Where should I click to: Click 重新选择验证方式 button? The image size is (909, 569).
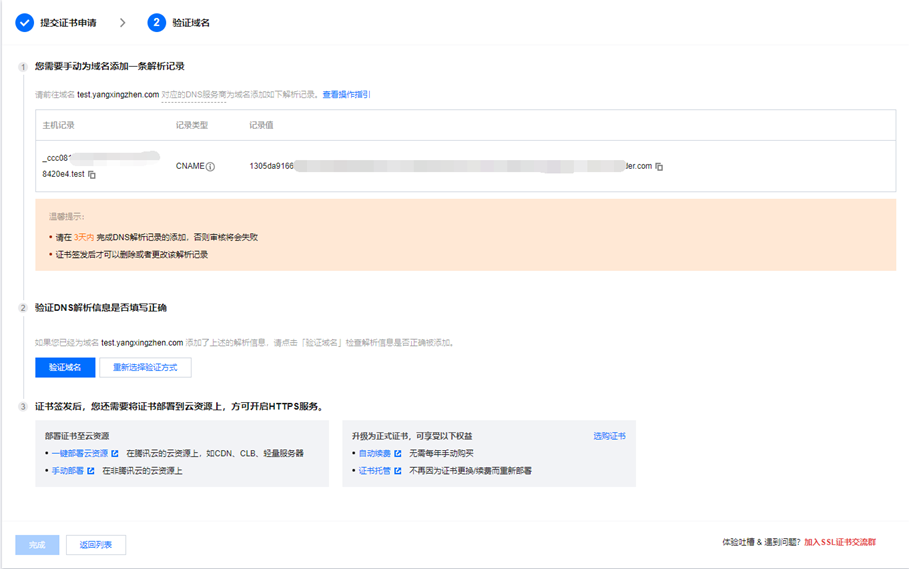[x=146, y=367]
